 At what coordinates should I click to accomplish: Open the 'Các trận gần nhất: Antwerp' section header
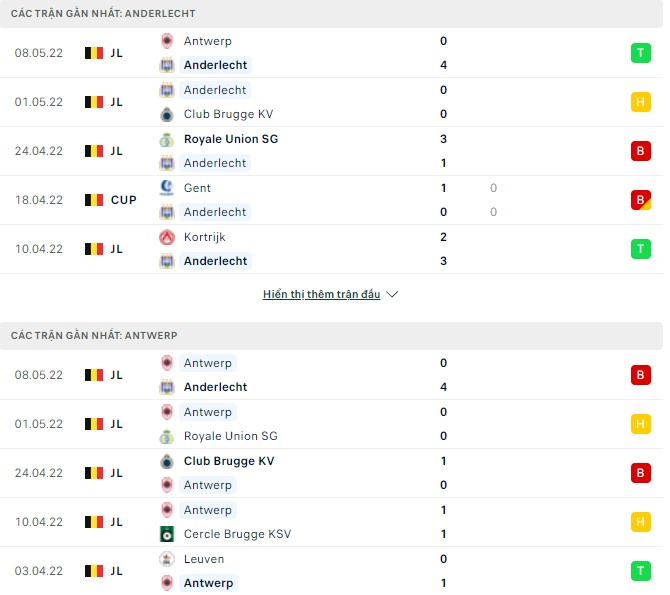94,336
